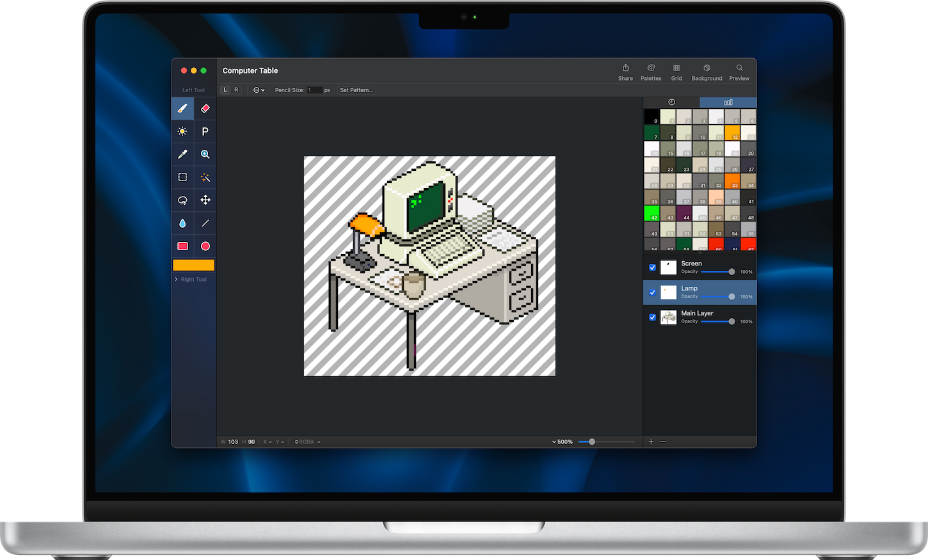Select the Lamp layer thumbnail
The width and height of the screenshot is (928, 560).
coord(668,292)
